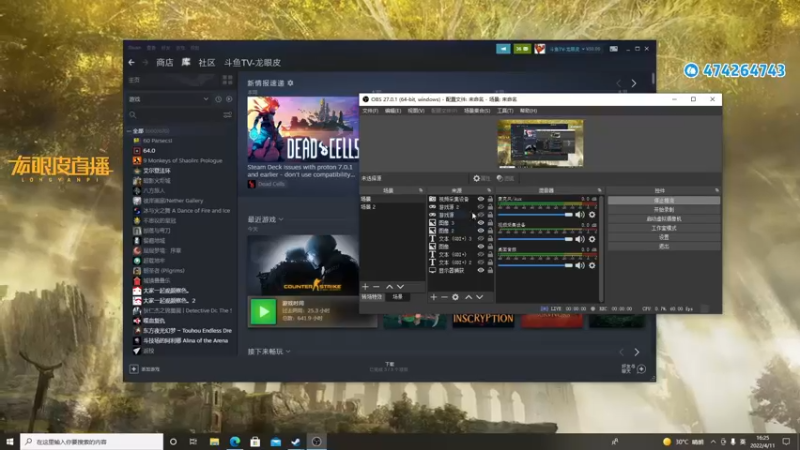Open File Explorer from the taskbar
This screenshot has width=800, height=450.
[214, 441]
